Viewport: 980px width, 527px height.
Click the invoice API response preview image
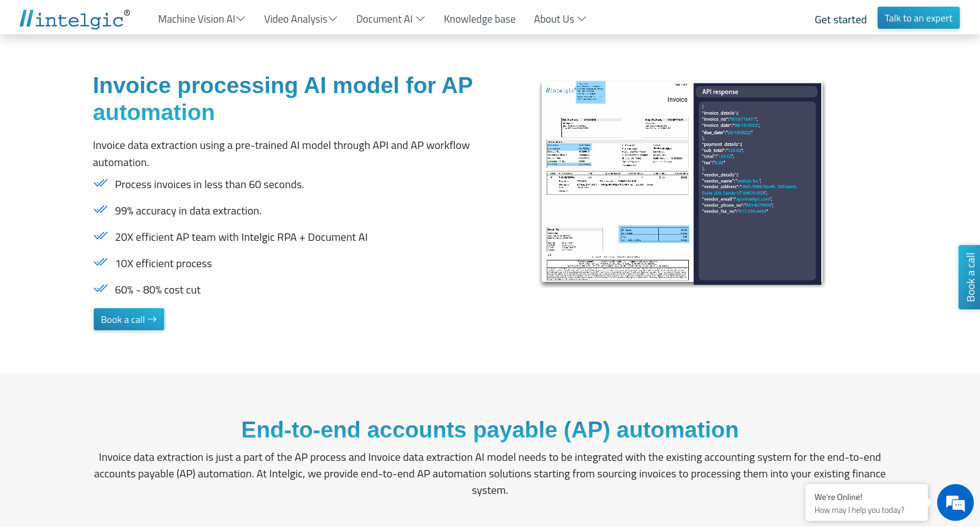(682, 183)
